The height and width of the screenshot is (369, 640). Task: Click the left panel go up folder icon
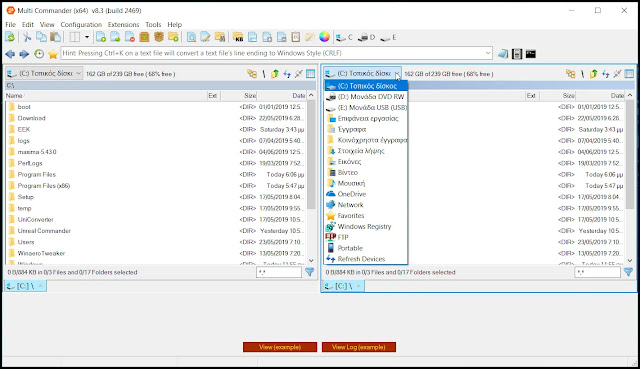pyautogui.click(x=275, y=73)
